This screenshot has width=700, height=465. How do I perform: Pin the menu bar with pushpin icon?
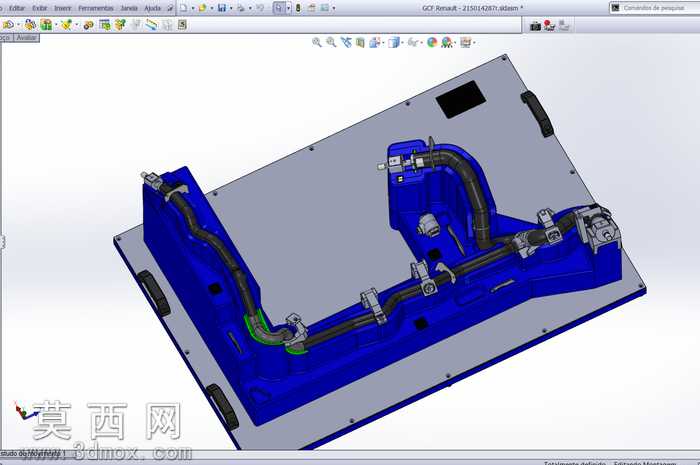point(170,8)
